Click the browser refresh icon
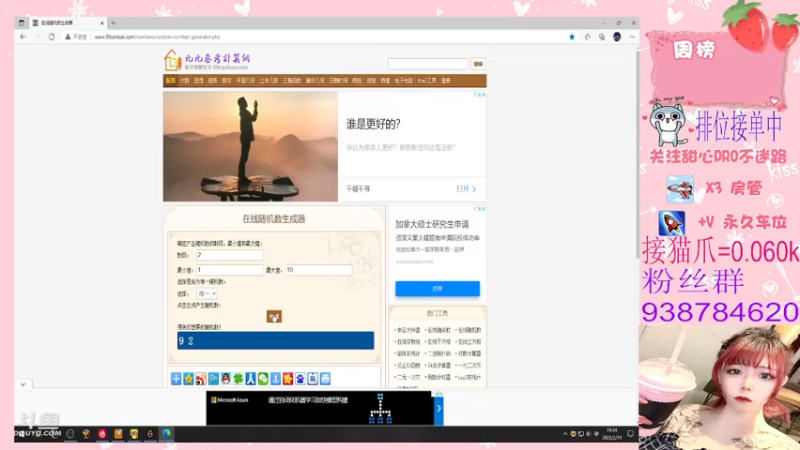800x450 pixels. [52, 37]
